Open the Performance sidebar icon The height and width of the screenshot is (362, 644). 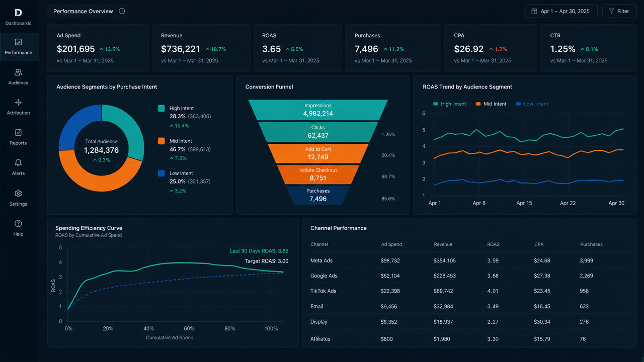point(19,42)
